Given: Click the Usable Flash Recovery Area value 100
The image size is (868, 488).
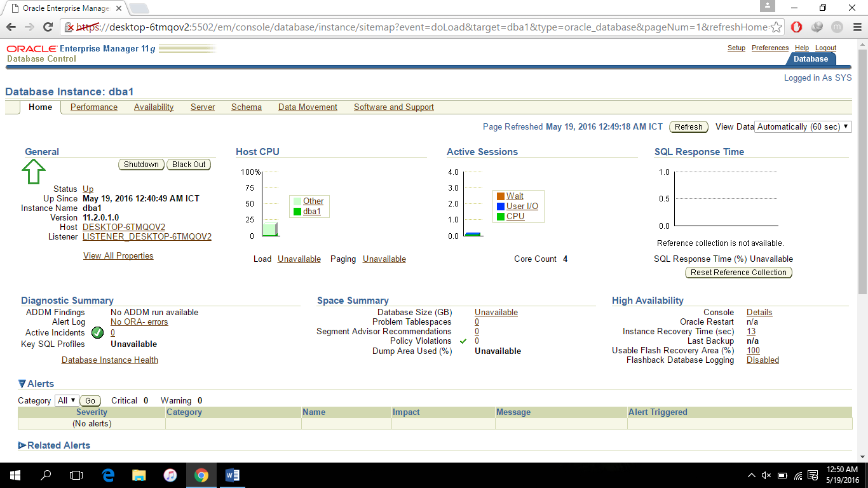Looking at the screenshot, I should pyautogui.click(x=753, y=351).
